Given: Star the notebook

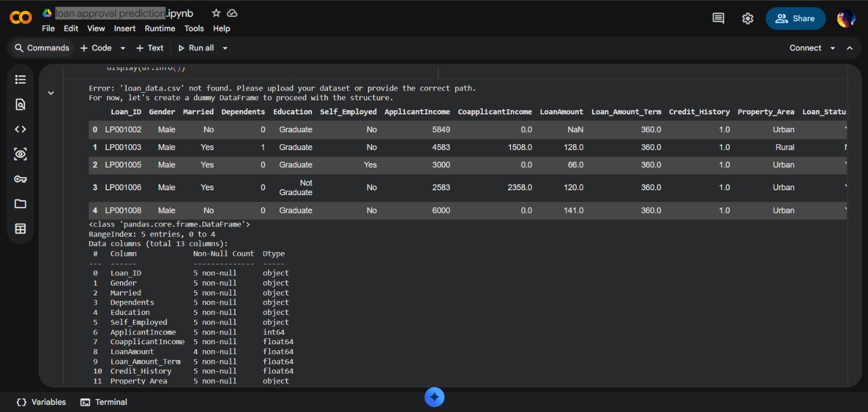Looking at the screenshot, I should click(x=216, y=13).
